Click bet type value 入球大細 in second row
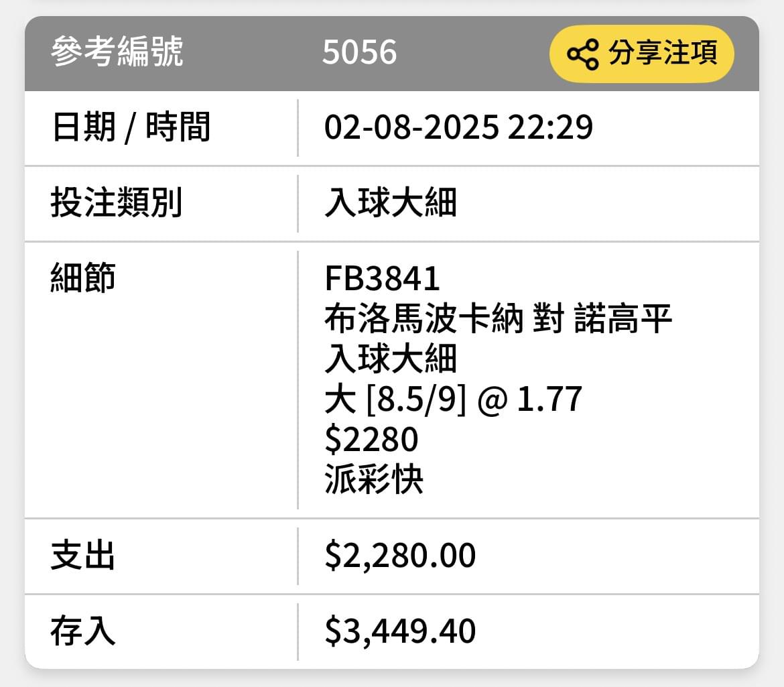This screenshot has height=687, width=784. pyautogui.click(x=391, y=202)
